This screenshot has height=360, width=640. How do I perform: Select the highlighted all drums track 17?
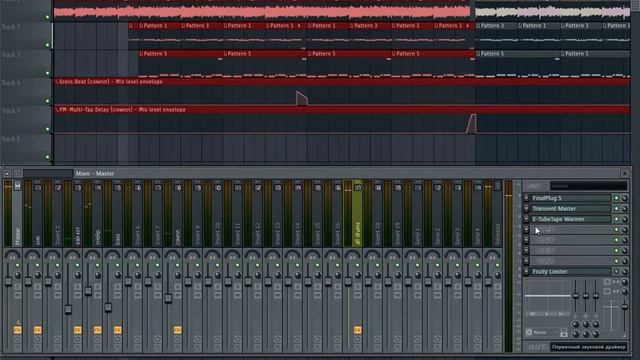pos(357,214)
